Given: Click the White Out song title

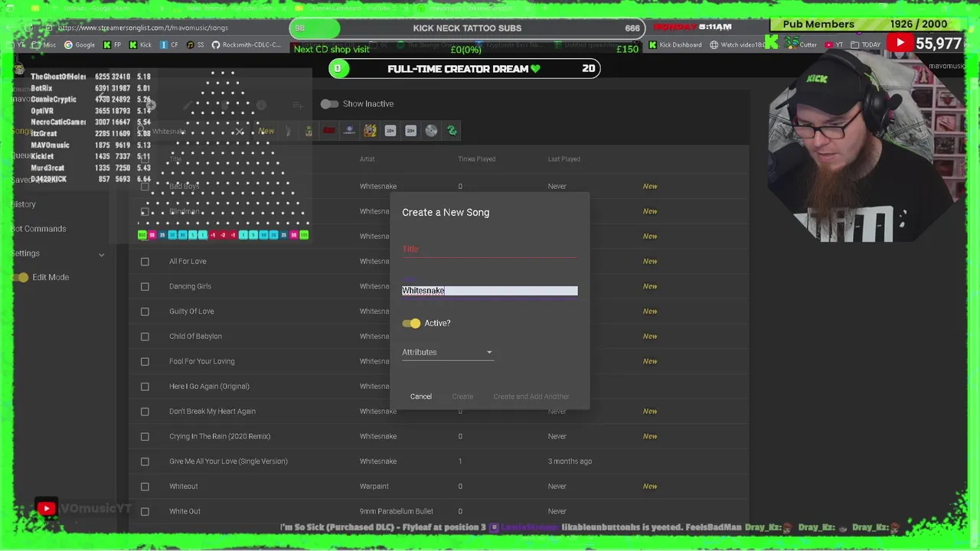Looking at the screenshot, I should (x=185, y=511).
